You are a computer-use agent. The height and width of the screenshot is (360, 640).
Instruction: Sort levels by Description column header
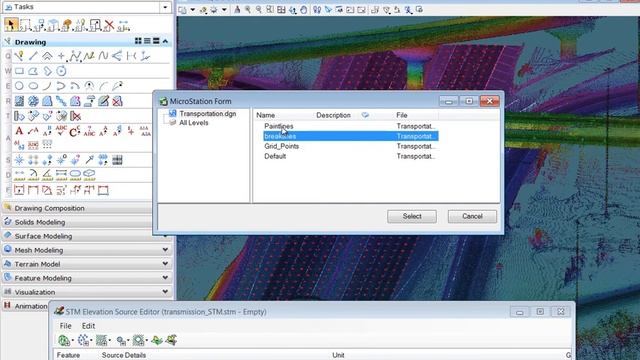coord(333,115)
